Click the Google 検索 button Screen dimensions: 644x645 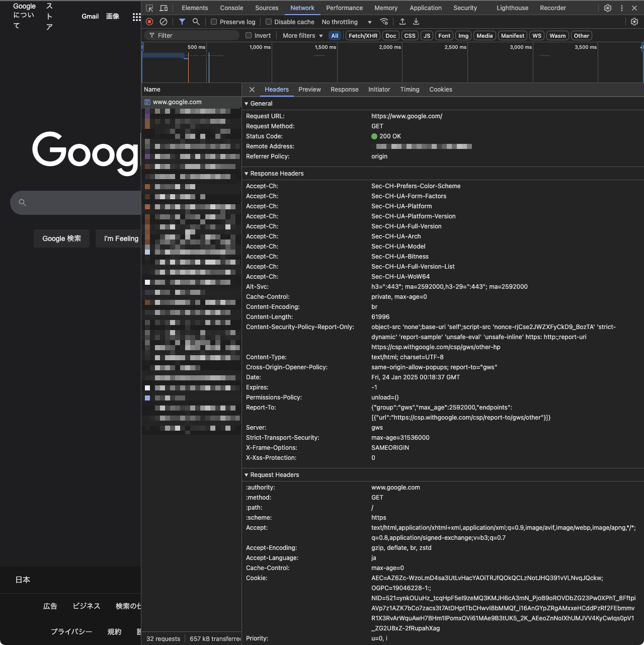point(62,238)
